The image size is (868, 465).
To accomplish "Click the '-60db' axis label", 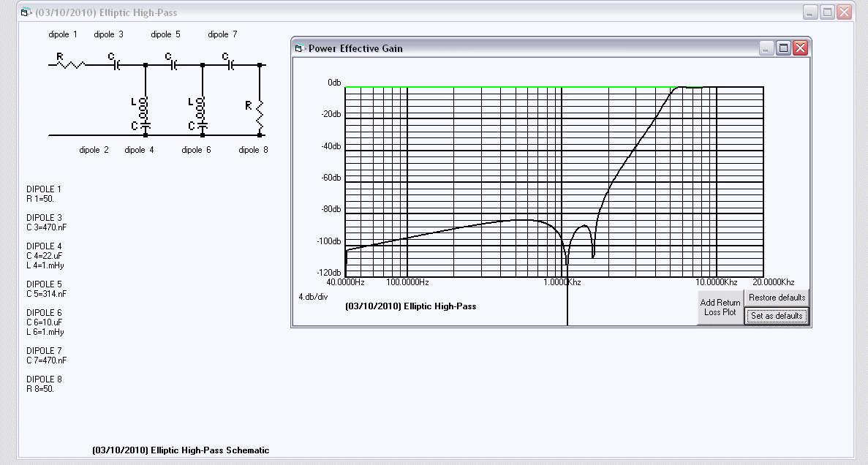I will (x=331, y=178).
